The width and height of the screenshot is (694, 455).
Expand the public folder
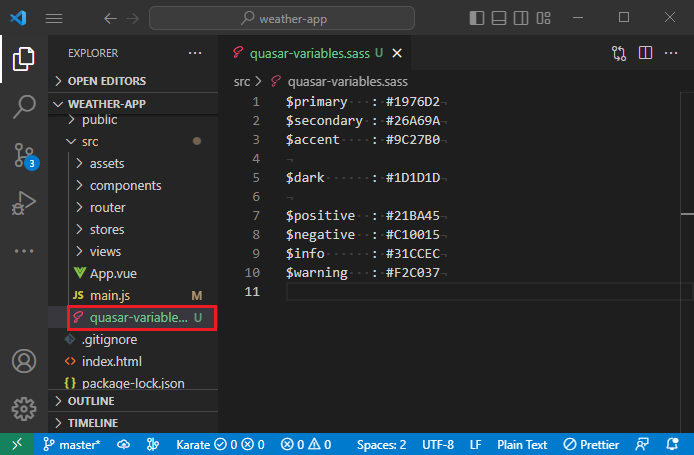[133, 120]
